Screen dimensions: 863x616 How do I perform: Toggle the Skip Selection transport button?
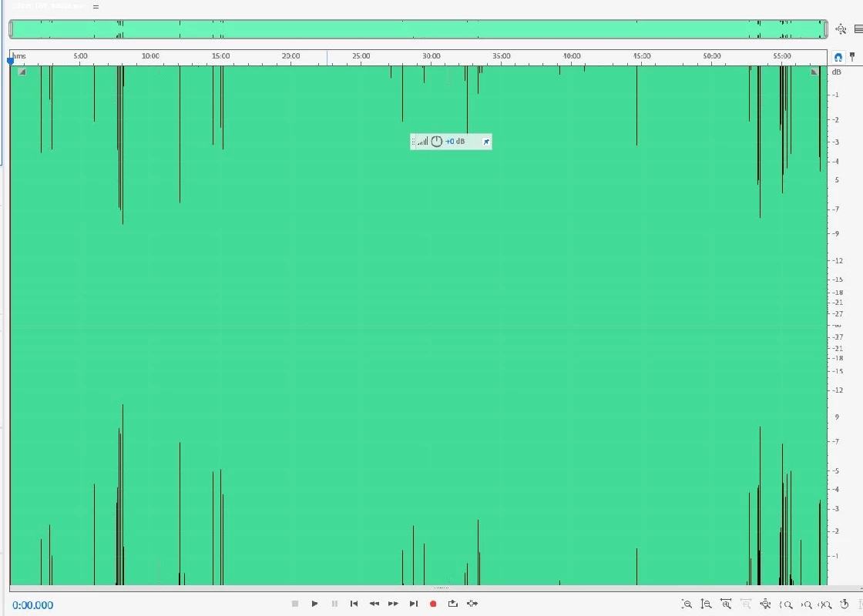click(472, 604)
